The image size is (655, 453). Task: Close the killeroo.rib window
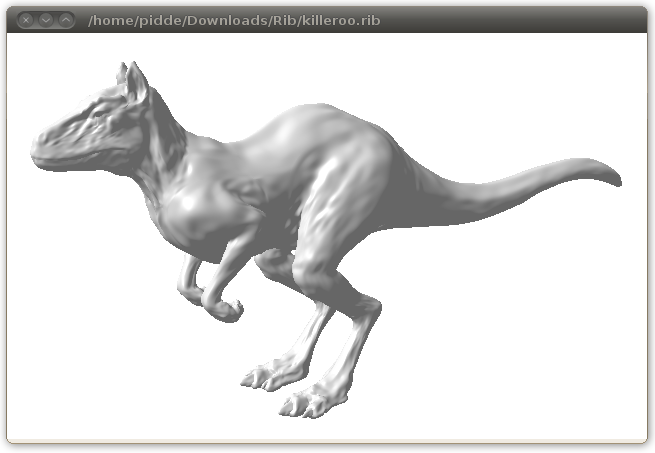click(27, 19)
